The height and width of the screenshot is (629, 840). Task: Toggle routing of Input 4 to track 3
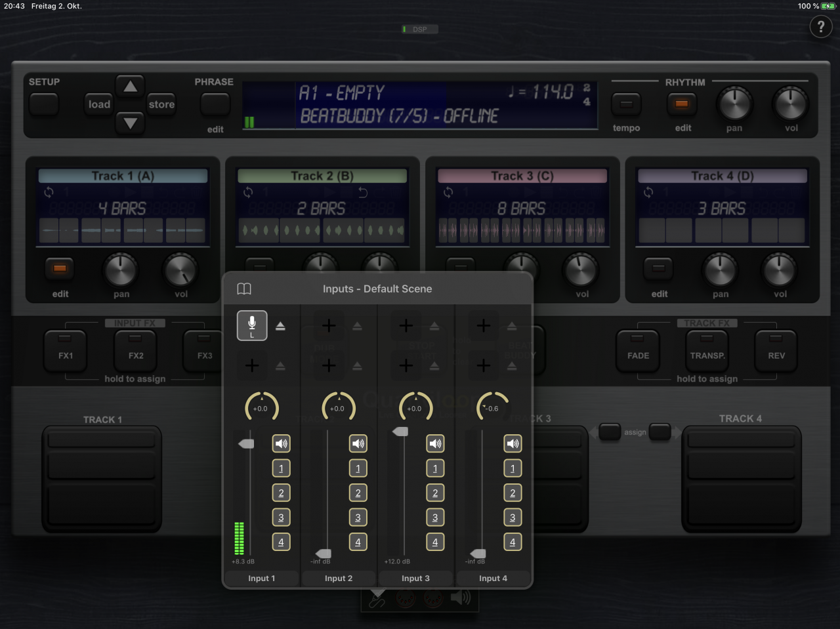click(513, 517)
